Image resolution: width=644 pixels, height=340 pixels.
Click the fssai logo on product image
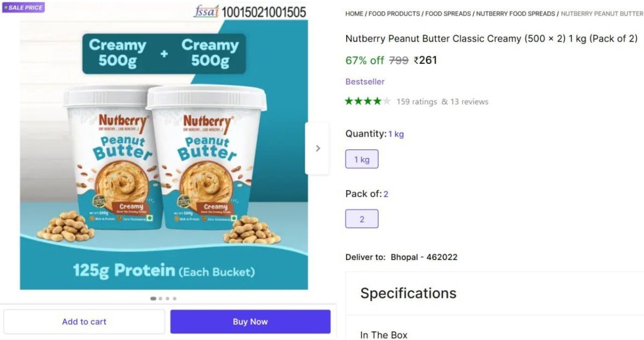(206, 11)
